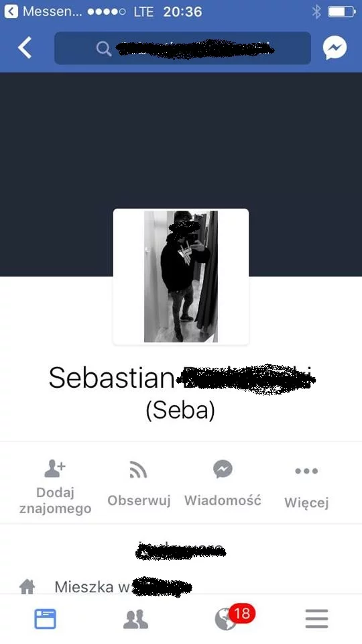The image size is (362, 644).
Task: Click the Więcej text label
Action: (306, 502)
